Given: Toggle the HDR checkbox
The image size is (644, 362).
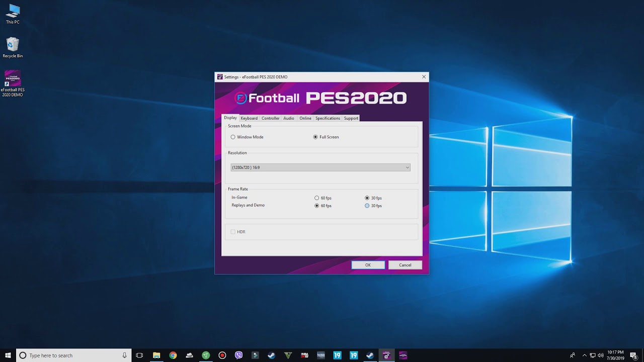Looking at the screenshot, I should (x=233, y=232).
